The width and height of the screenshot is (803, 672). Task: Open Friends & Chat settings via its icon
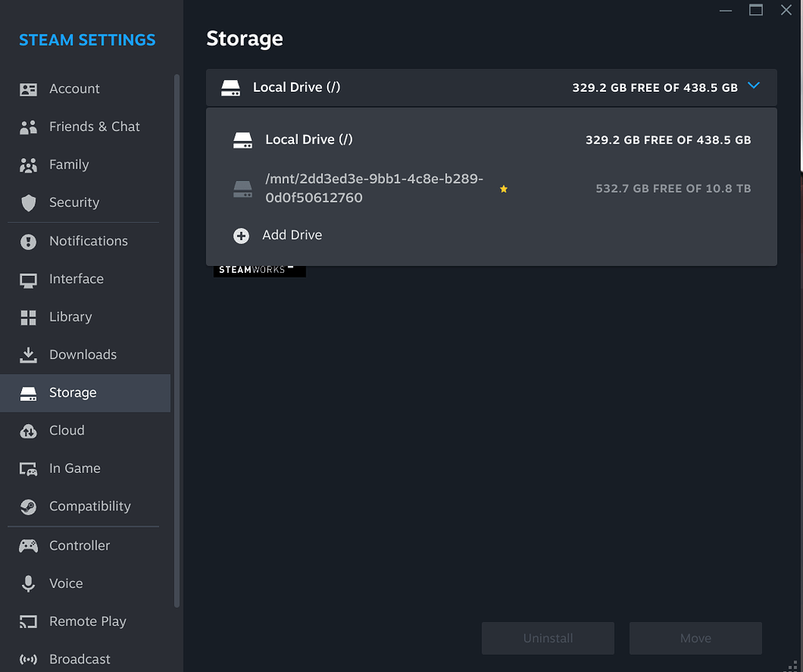pos(28,126)
